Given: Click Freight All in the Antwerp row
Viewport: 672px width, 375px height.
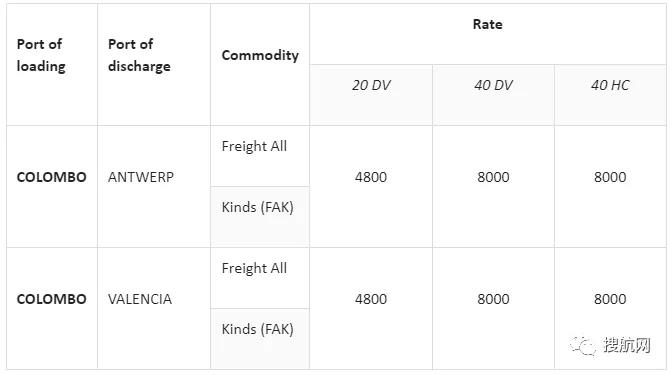Looking at the screenshot, I should [x=254, y=147].
